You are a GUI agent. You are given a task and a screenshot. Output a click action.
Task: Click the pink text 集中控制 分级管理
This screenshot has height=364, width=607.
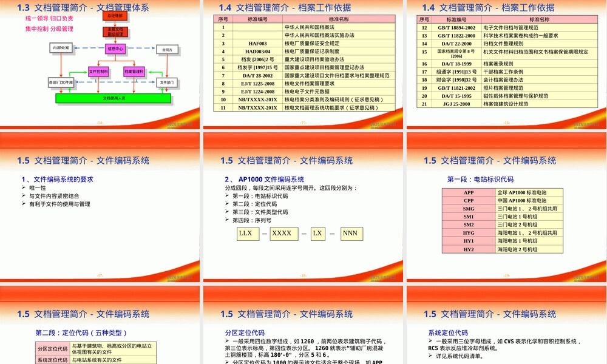[49, 29]
